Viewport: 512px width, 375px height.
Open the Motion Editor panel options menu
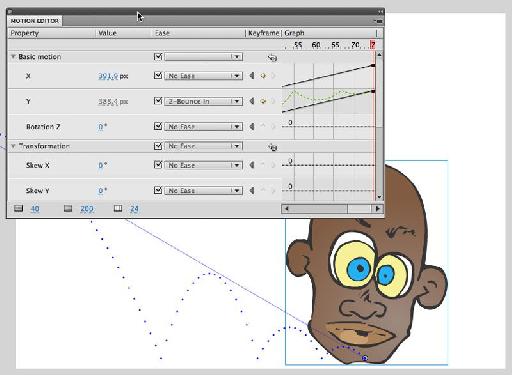[x=378, y=21]
